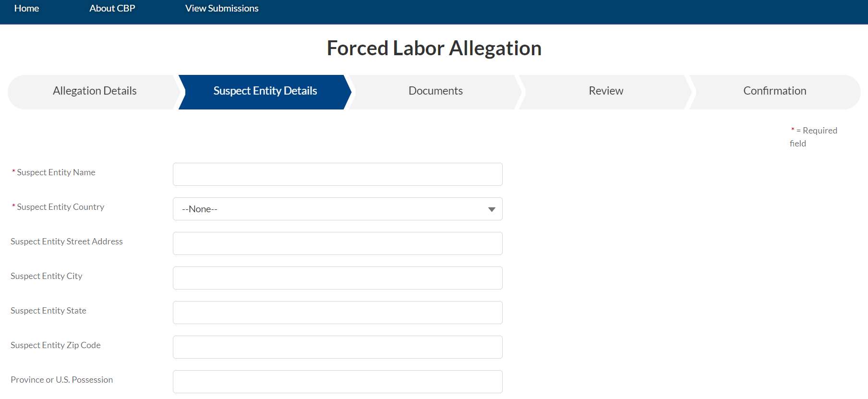Jump to the Review step

pyautogui.click(x=606, y=91)
